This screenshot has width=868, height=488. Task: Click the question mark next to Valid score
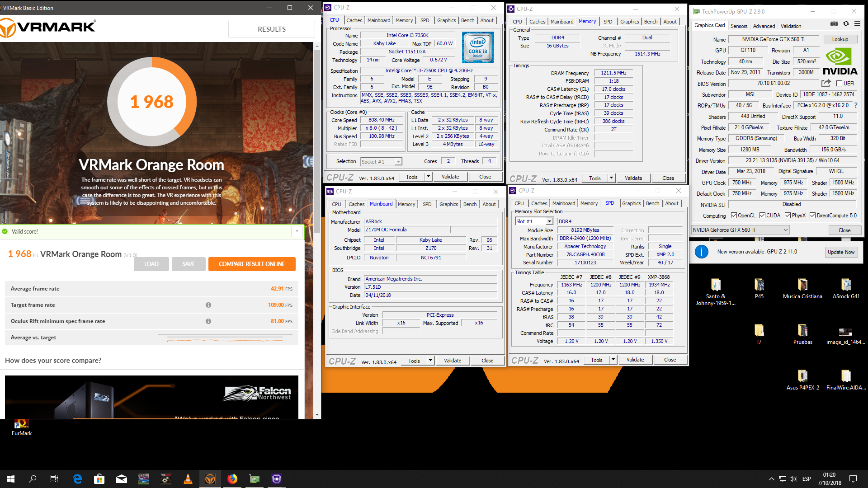click(297, 231)
